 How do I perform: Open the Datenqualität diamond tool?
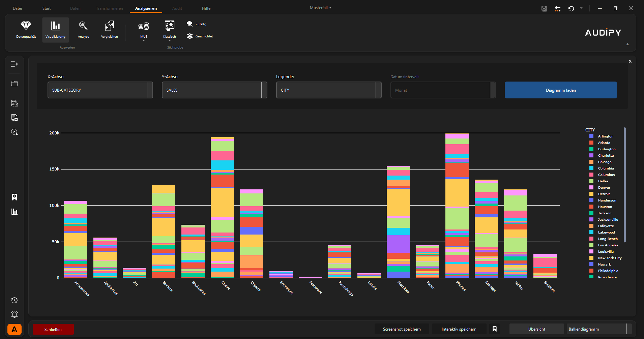click(x=26, y=30)
